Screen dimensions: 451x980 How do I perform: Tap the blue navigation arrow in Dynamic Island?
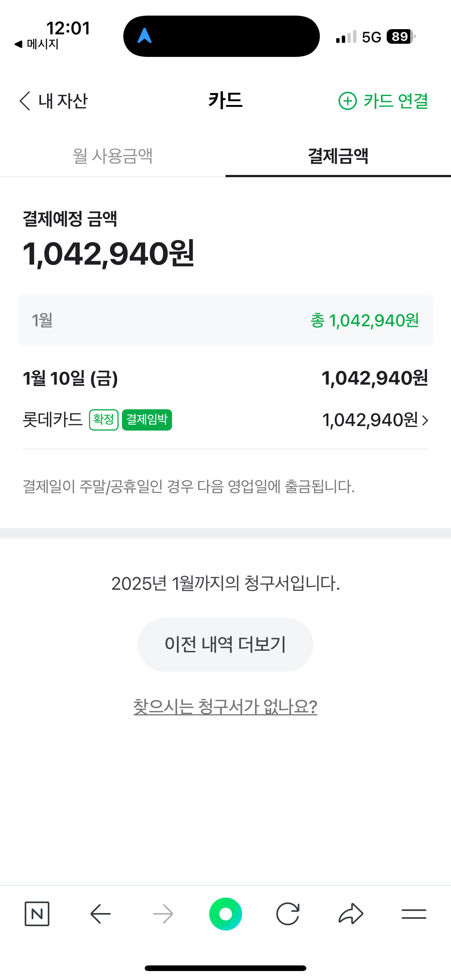pyautogui.click(x=145, y=36)
